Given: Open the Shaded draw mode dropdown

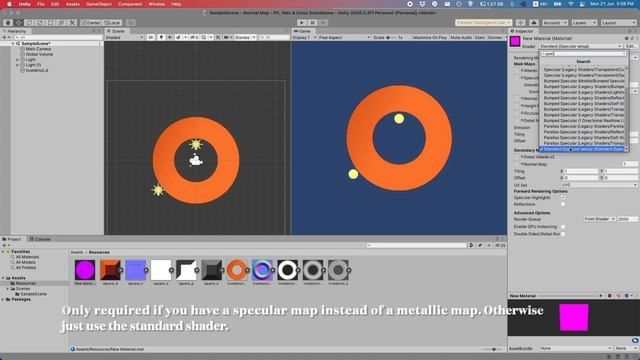Looking at the screenshot, I should click(124, 38).
